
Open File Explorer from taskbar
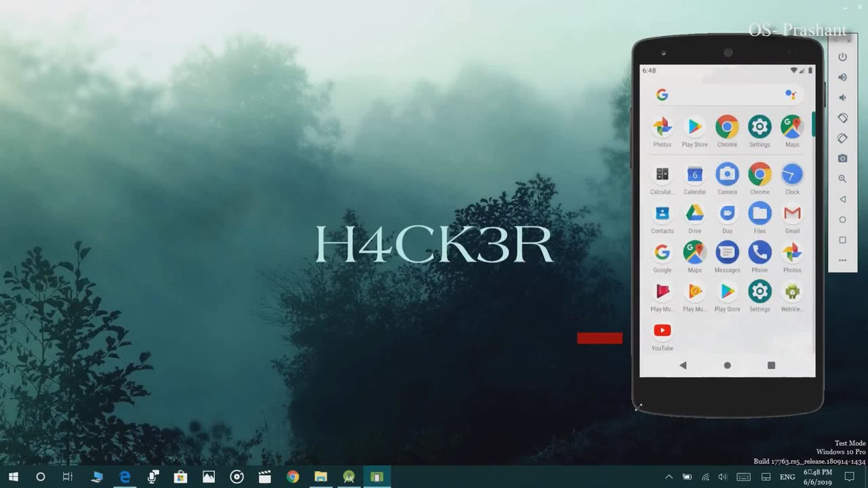click(x=321, y=477)
